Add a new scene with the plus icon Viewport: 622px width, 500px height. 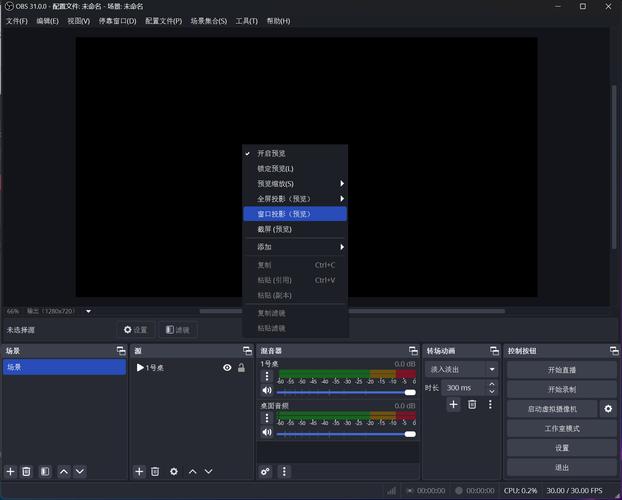[11, 471]
